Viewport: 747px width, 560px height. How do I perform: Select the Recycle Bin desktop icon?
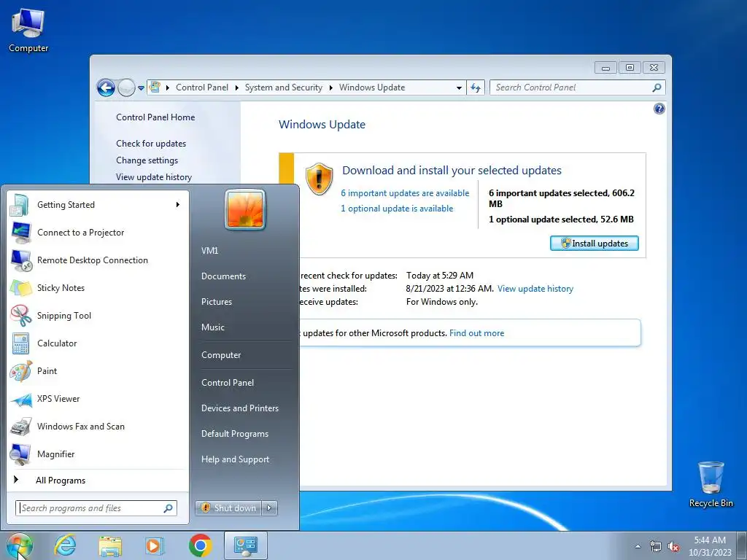[711, 484]
